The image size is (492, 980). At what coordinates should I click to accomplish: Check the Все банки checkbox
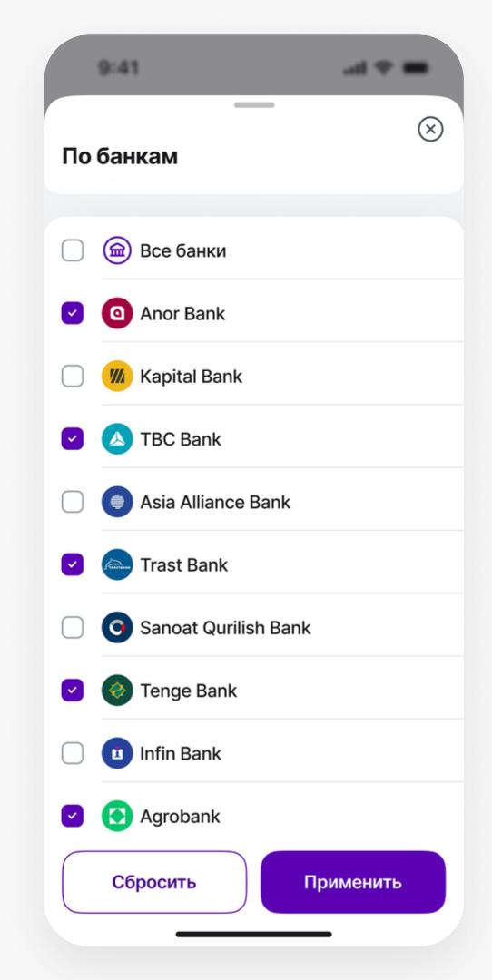[x=73, y=250]
